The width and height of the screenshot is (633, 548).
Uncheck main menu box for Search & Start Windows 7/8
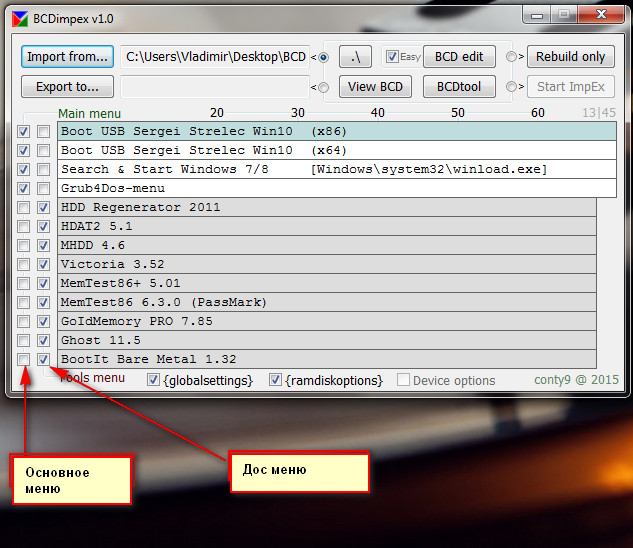23,169
